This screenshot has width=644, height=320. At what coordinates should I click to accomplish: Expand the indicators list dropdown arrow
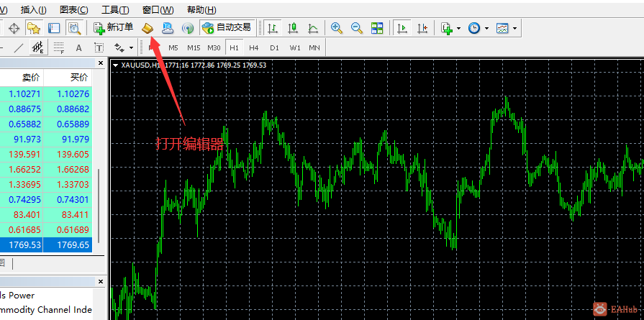(458, 28)
